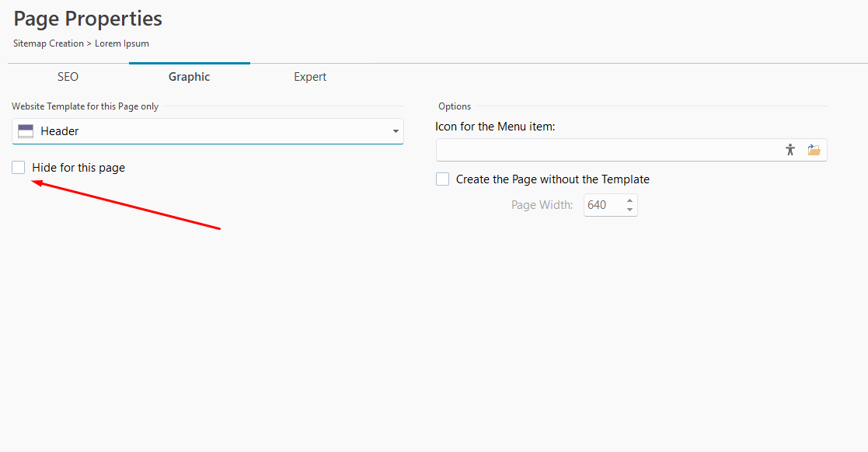This screenshot has height=452, width=868.
Task: Open the Expert tab
Action: tap(310, 77)
